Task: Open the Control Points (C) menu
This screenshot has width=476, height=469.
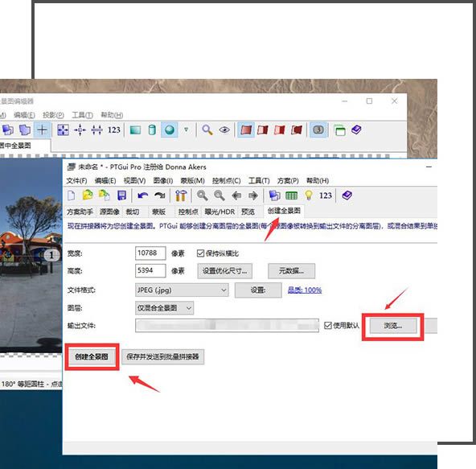Action: pos(227,181)
